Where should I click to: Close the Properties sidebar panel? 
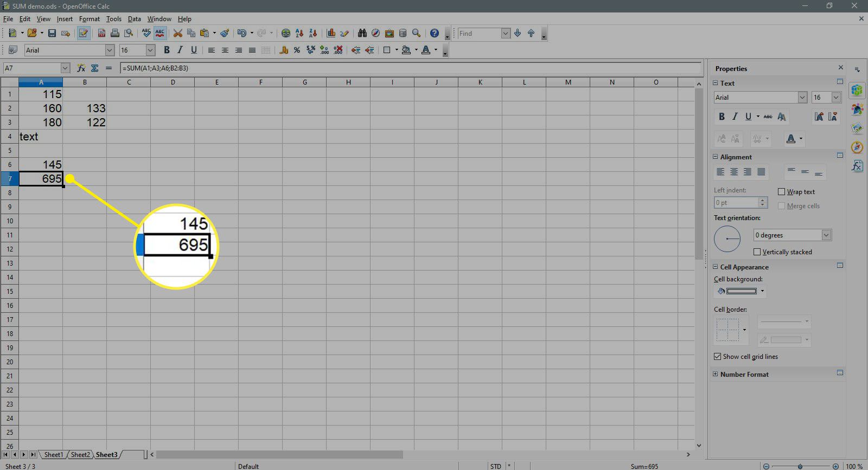click(841, 68)
